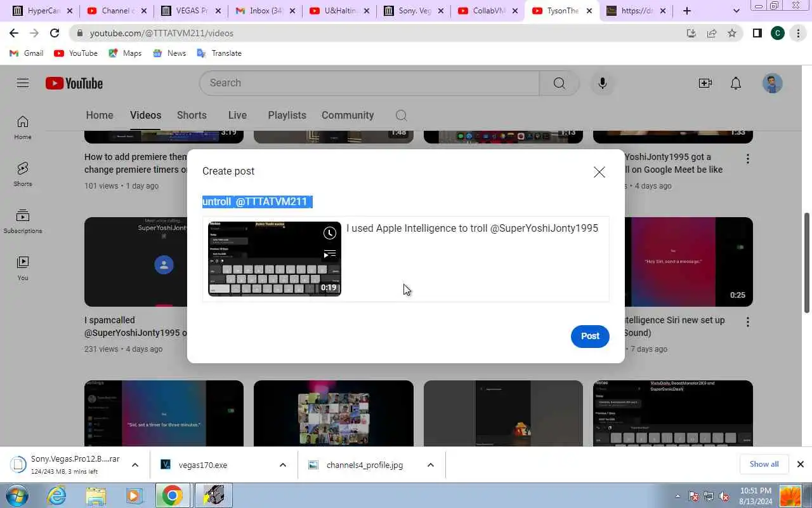Open the Create video icon
Viewport: 812px width, 508px height.
pyautogui.click(x=705, y=83)
